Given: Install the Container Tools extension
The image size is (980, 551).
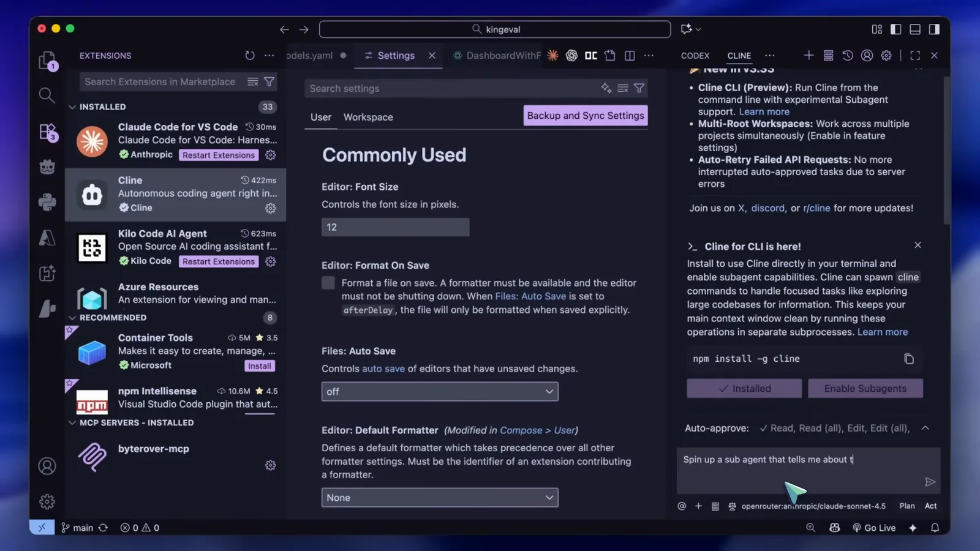Looking at the screenshot, I should (x=260, y=365).
